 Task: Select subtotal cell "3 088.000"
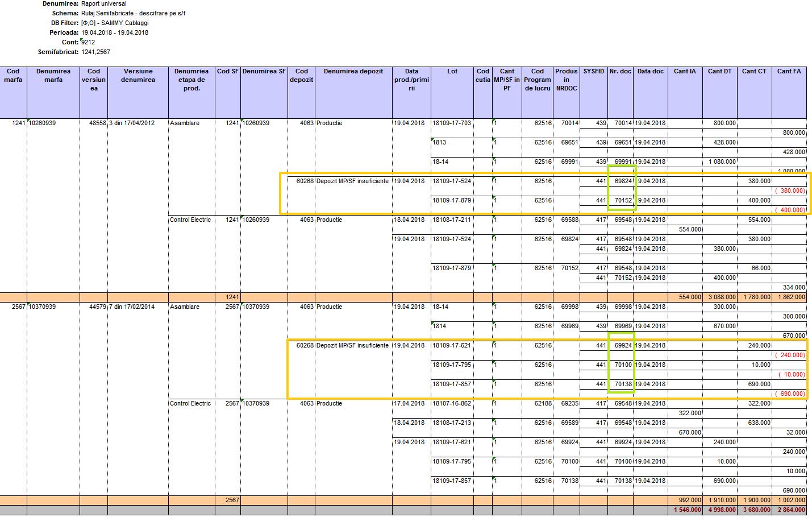coord(721,297)
